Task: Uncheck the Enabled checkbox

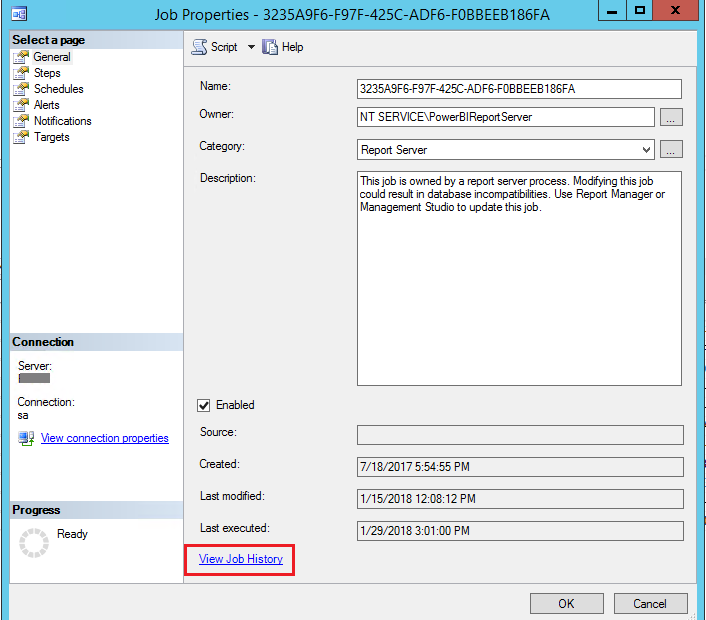Action: pos(204,405)
